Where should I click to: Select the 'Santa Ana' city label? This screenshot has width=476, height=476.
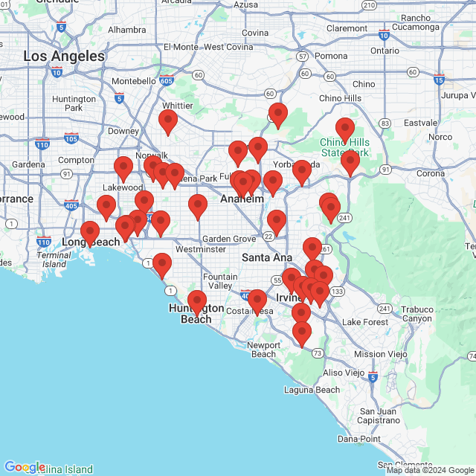pos(267,258)
